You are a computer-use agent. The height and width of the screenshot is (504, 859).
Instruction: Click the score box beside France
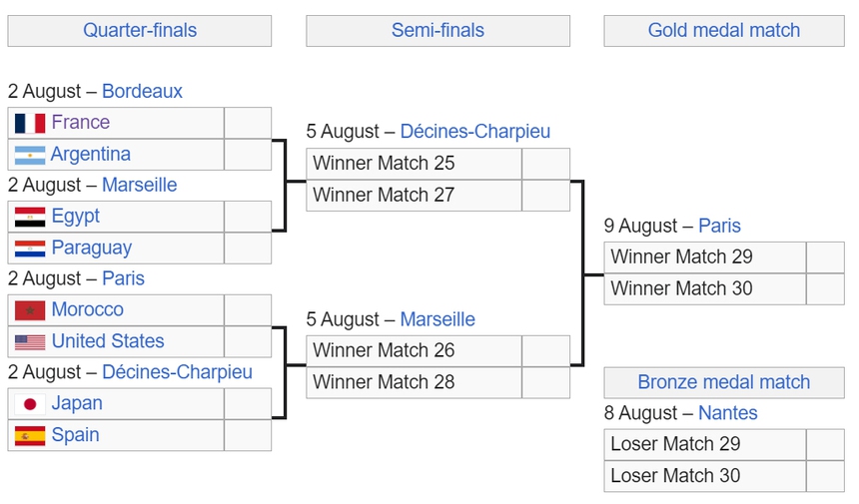[x=248, y=123]
